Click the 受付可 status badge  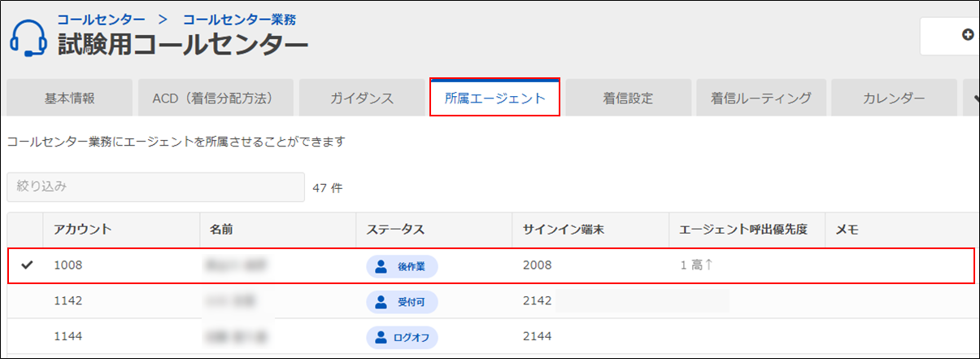click(x=402, y=302)
